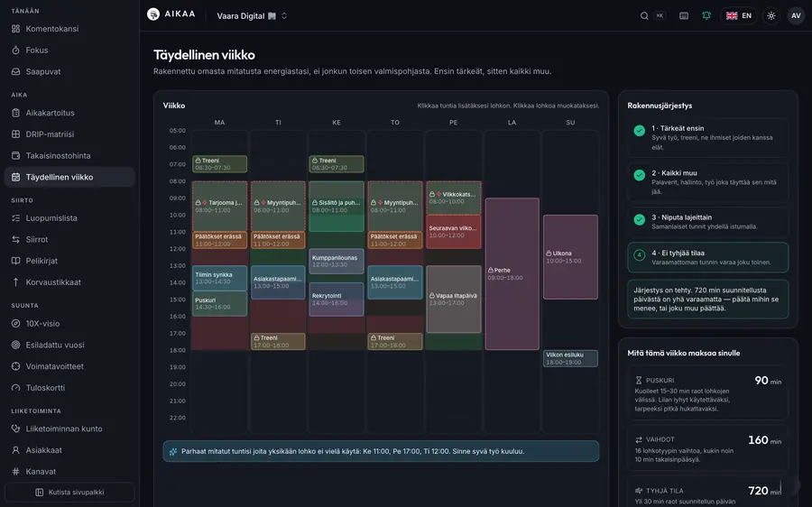
Task: Open Tuesday Asiakastapaami... block
Action: coord(278,282)
